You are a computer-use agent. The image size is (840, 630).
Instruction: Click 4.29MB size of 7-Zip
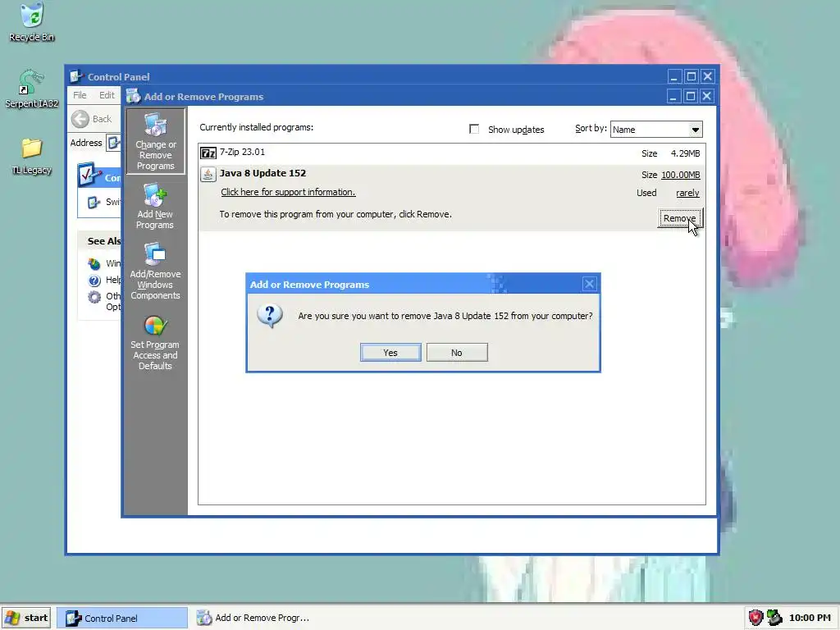coord(685,153)
